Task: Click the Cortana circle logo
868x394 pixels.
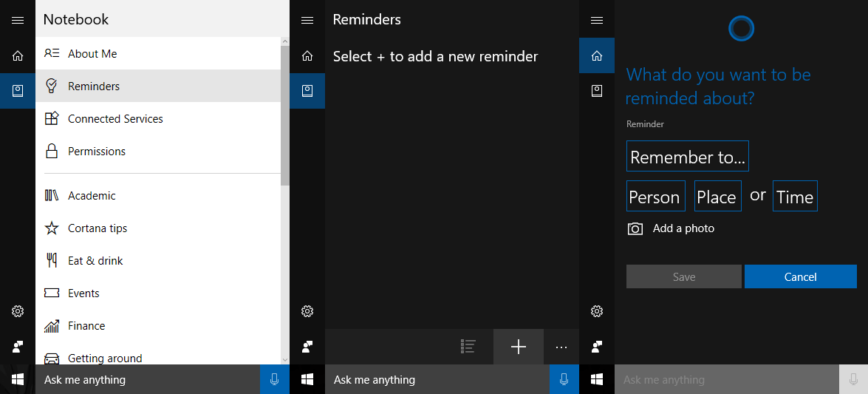Action: pyautogui.click(x=741, y=28)
